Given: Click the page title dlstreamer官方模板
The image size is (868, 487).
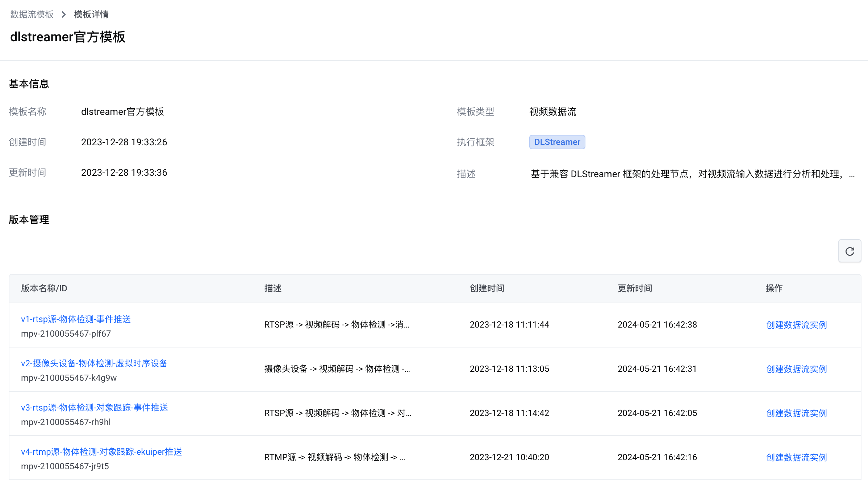Looking at the screenshot, I should click(x=68, y=37).
